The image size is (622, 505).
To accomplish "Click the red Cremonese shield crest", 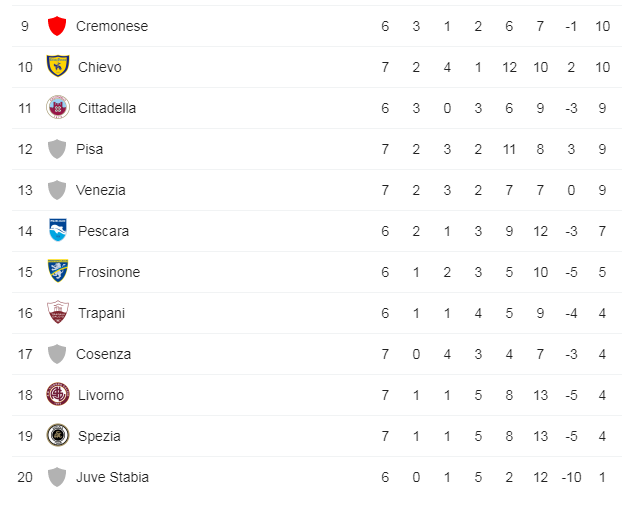I will (57, 26).
